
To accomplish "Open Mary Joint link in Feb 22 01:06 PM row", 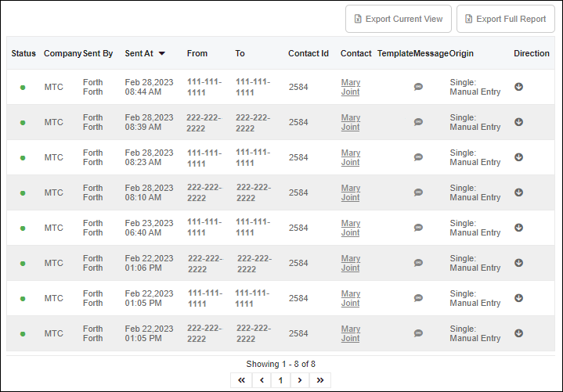I will click(351, 263).
